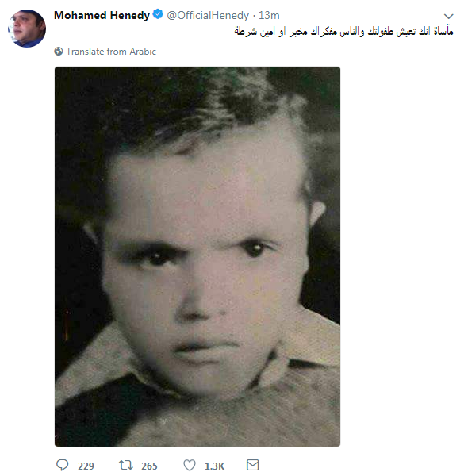464x476 pixels.
Task: Click the reply speech bubble icon
Action: point(62,465)
